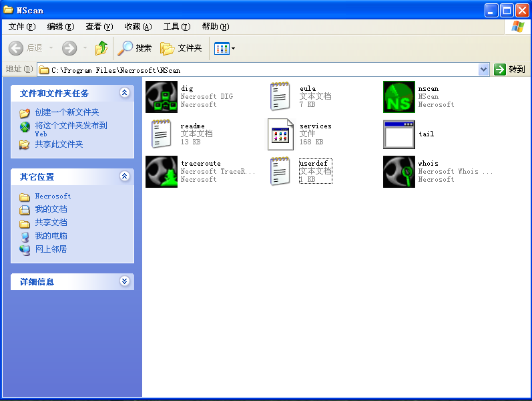This screenshot has width=532, height=401.
Task: Click the Back (后退) arrow icon
Action: pos(16,48)
